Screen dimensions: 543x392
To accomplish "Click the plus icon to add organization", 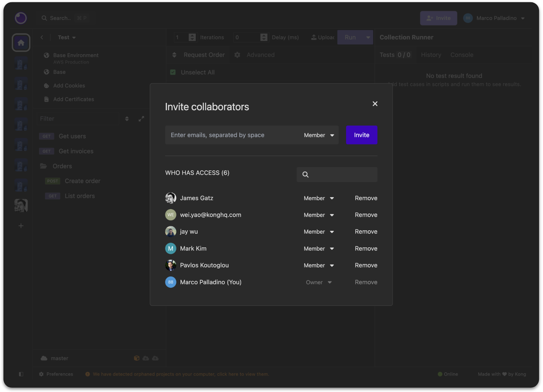I will pos(21,226).
